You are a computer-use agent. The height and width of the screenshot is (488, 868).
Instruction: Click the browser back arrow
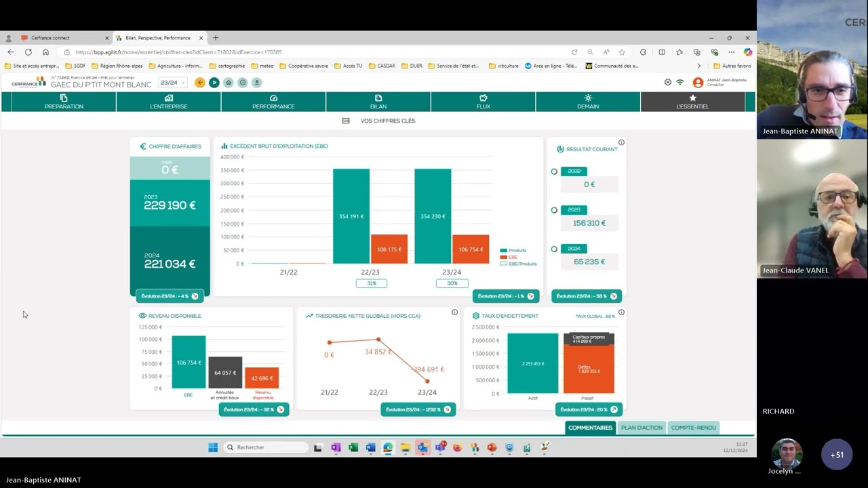(x=11, y=52)
